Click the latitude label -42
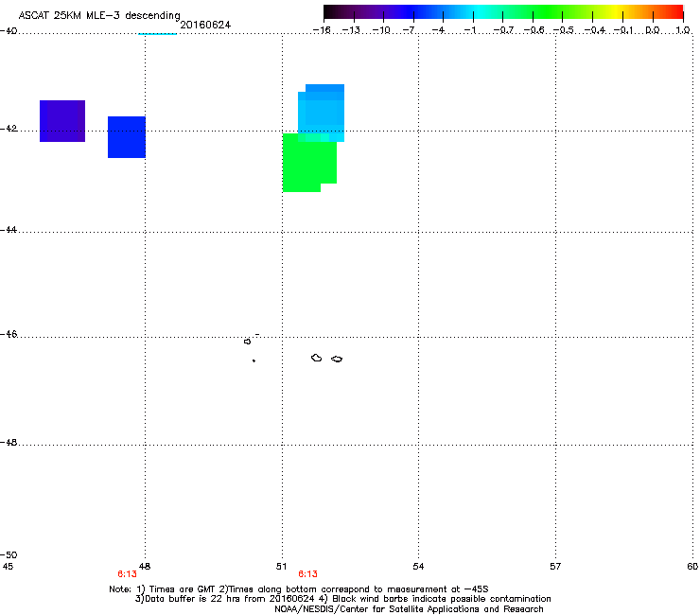 point(9,129)
